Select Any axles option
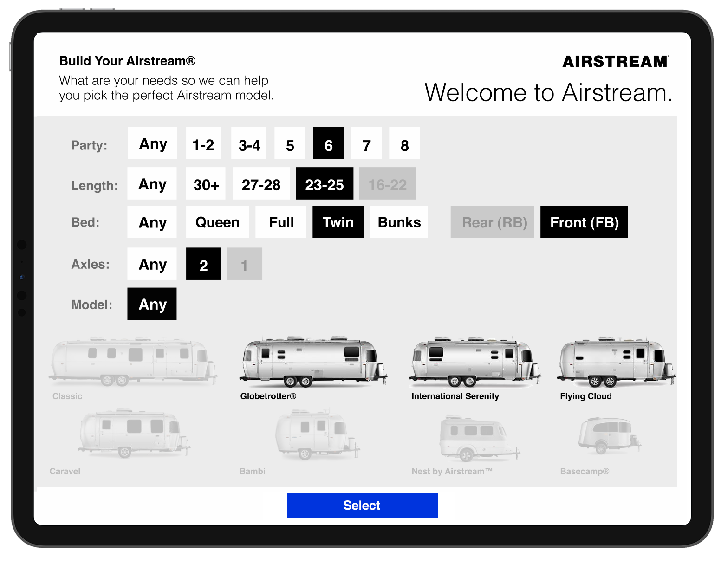Screen dimensions: 728x564 click(x=152, y=264)
